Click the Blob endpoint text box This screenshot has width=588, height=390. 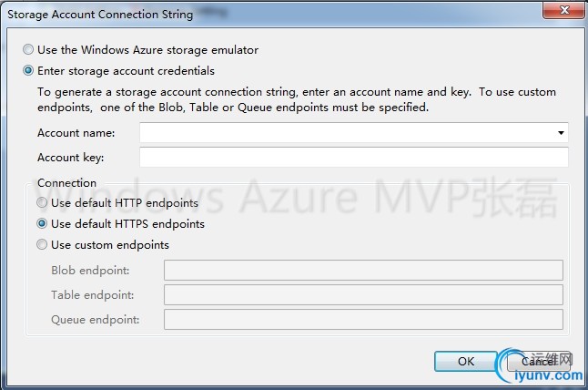click(363, 271)
